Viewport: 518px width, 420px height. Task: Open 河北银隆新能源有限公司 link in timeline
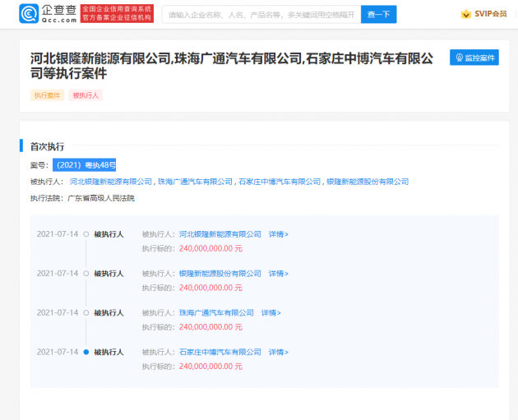click(220, 234)
